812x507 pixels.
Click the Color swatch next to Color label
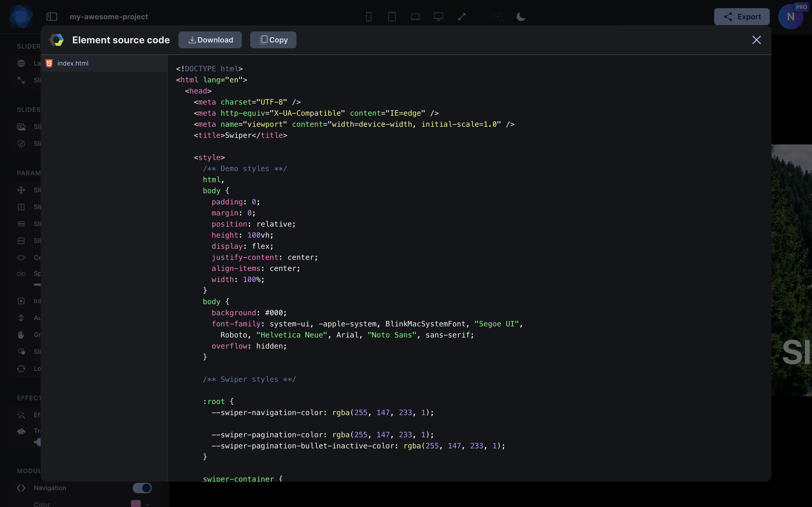point(136,504)
